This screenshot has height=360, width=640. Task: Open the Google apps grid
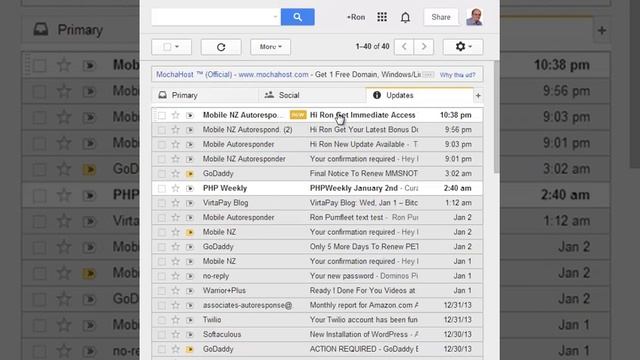[382, 17]
